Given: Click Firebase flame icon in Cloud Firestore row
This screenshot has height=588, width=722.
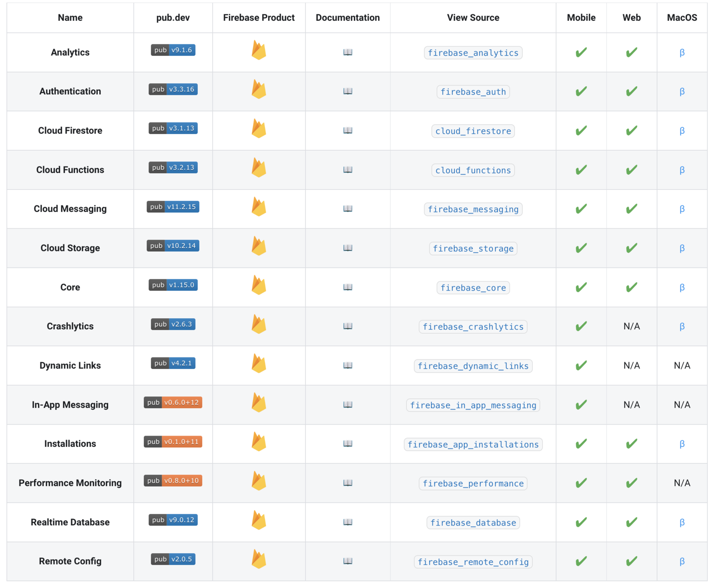Looking at the screenshot, I should tap(259, 128).
